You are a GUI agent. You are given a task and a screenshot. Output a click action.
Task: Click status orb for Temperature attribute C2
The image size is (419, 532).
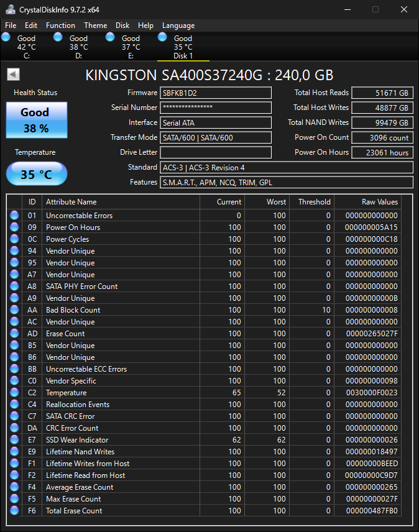(x=14, y=392)
